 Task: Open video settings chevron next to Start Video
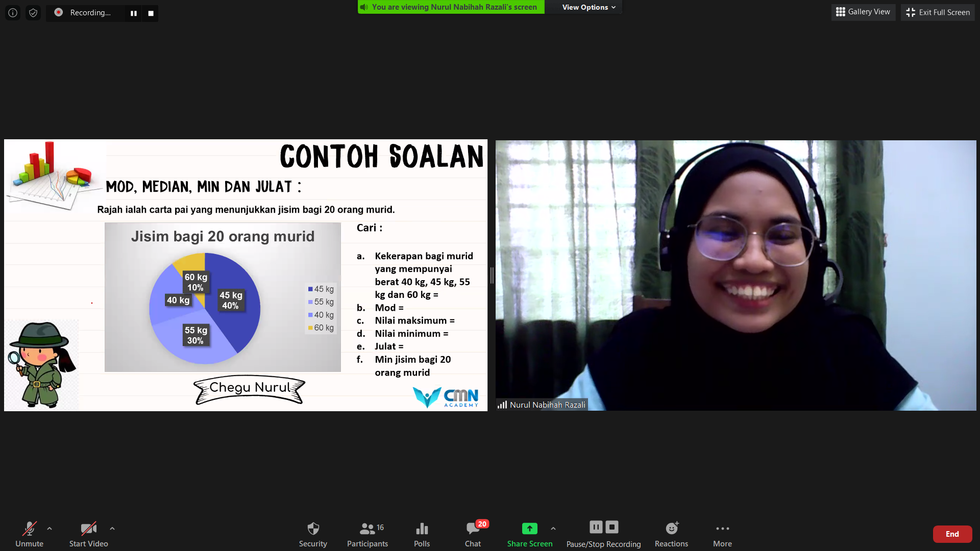click(112, 529)
